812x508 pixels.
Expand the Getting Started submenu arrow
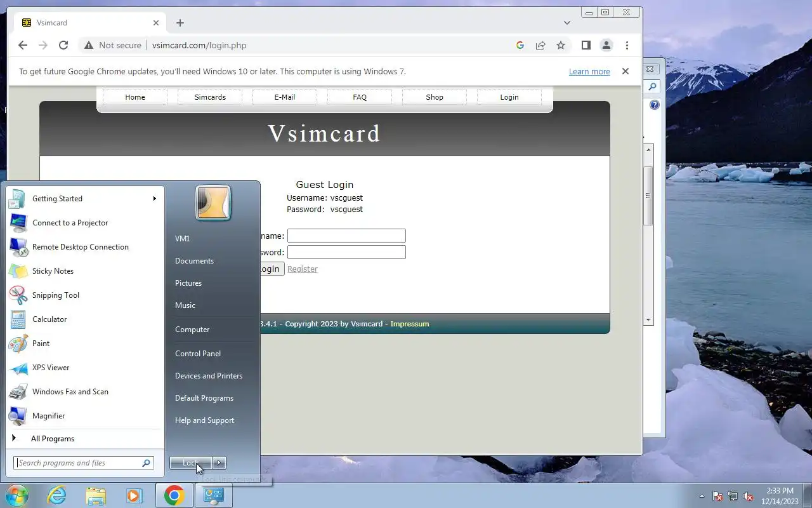[154, 199]
